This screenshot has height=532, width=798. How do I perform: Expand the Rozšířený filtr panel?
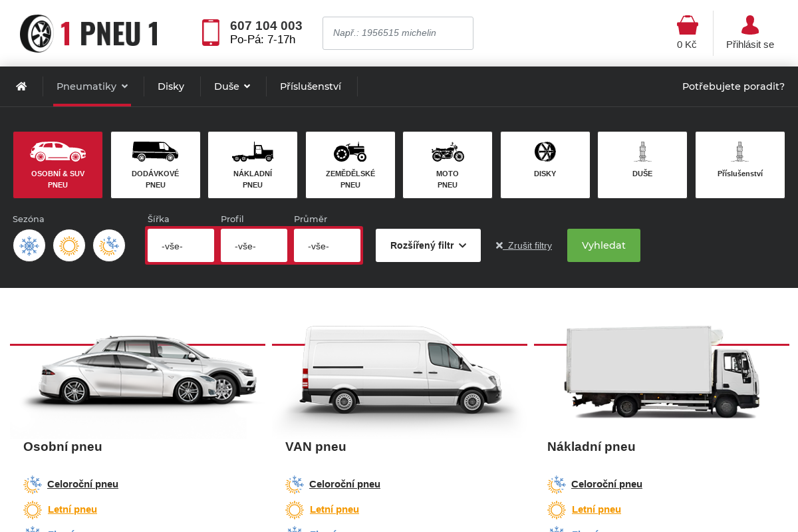point(428,245)
